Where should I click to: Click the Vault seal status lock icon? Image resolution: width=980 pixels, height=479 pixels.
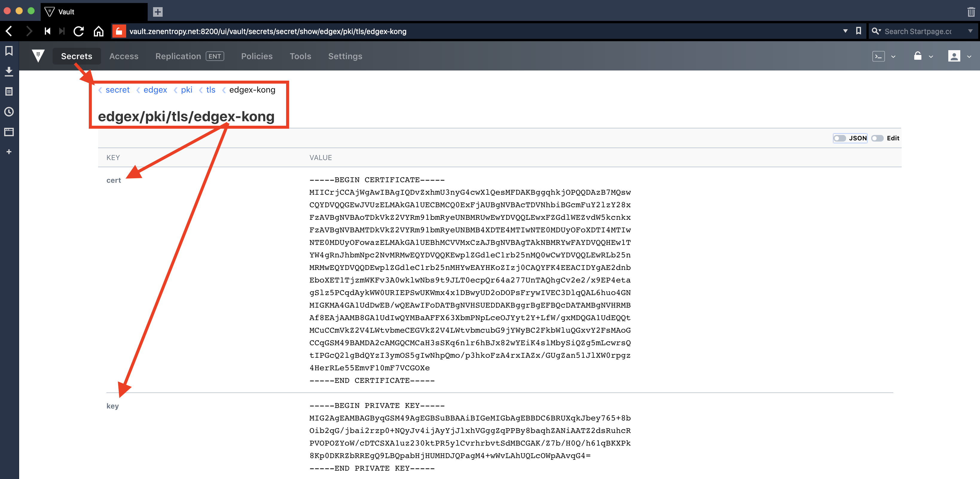click(918, 56)
